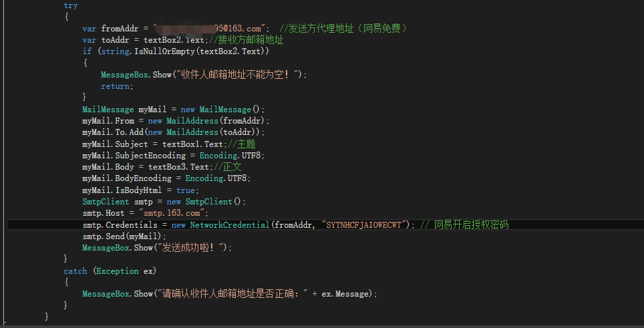Click the smtp.Send(myMail) call

[124, 236]
